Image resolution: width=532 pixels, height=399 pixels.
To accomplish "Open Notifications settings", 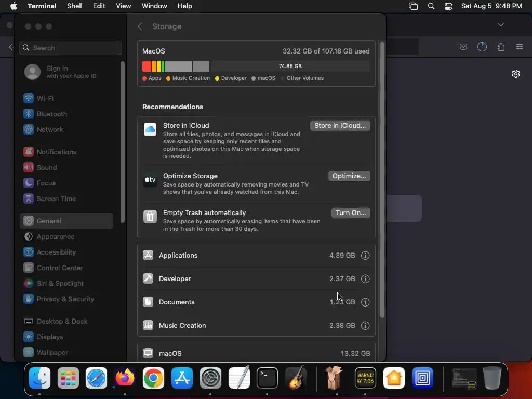I will [49, 152].
